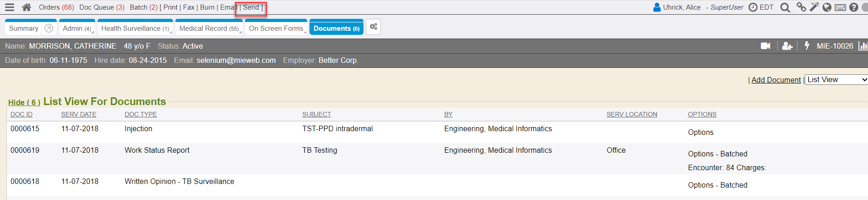Click Send in the batch actions

[251, 7]
